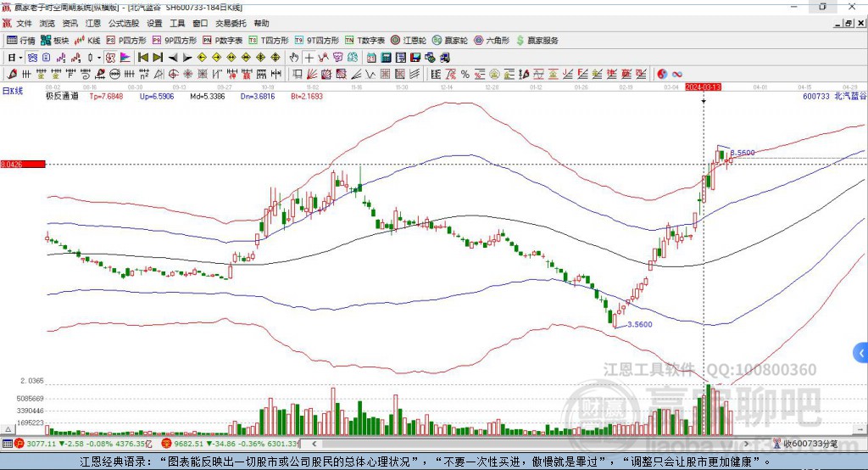Open the calendar icon
This screenshot has width=868, height=470.
[371, 57]
